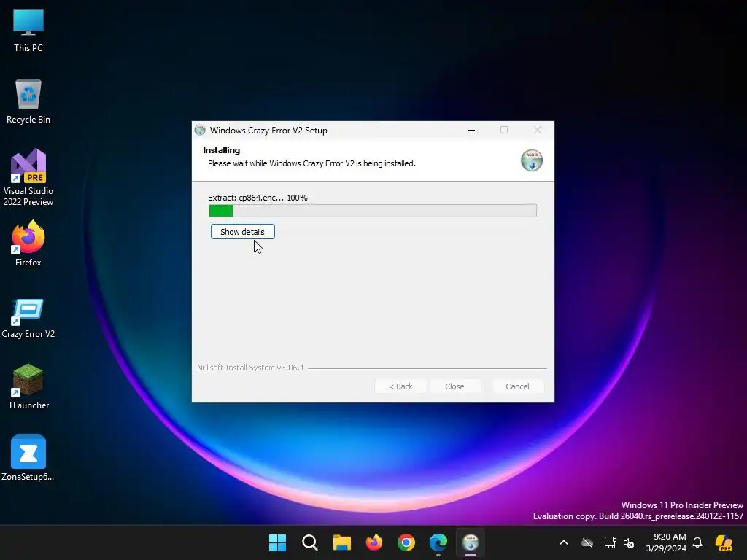Click the Show details button

click(242, 232)
